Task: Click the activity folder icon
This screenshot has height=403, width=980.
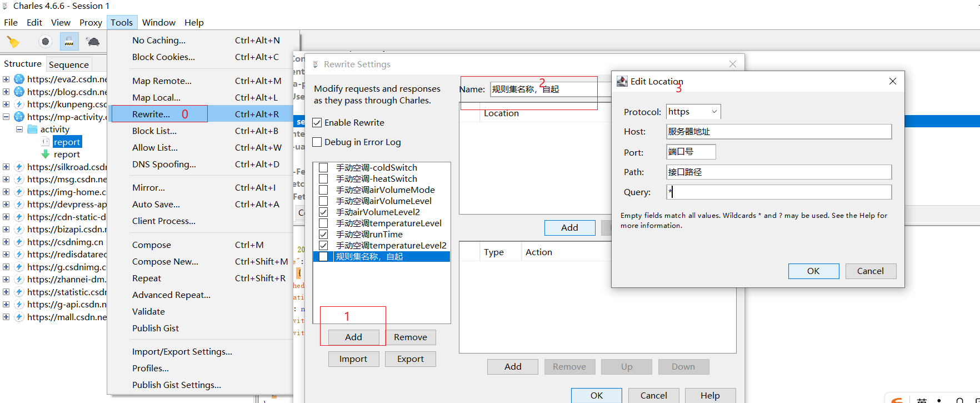Action: pos(32,129)
